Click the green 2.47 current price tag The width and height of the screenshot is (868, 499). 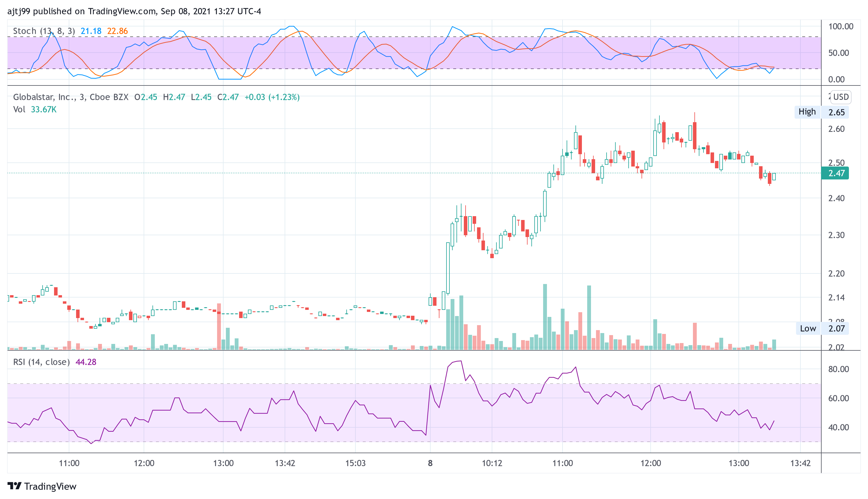835,173
